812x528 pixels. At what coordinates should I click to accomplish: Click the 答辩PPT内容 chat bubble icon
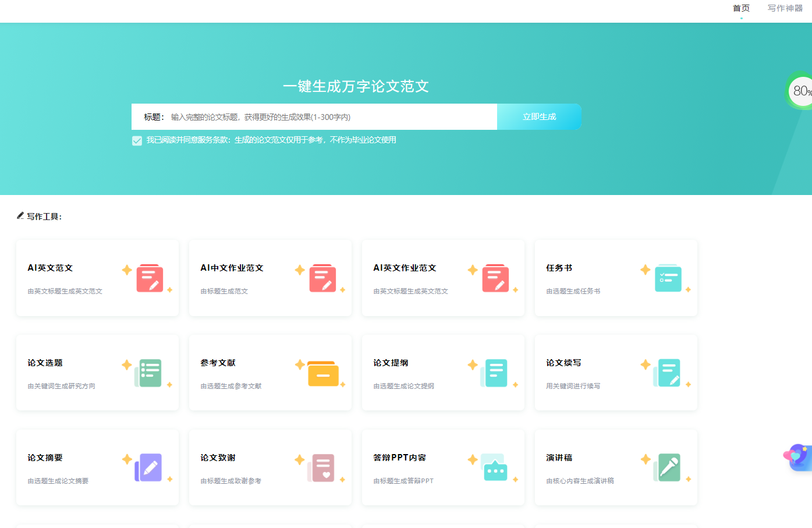pyautogui.click(x=494, y=467)
